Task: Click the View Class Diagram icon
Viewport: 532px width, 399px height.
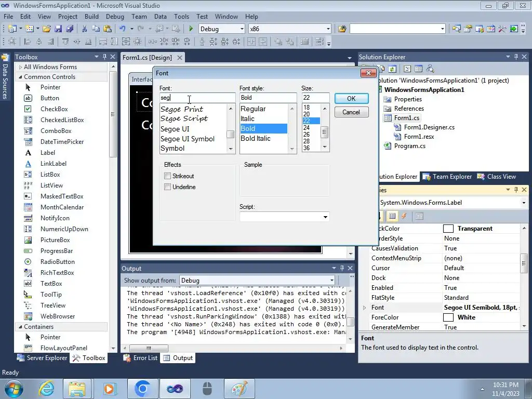Action: coord(430,69)
